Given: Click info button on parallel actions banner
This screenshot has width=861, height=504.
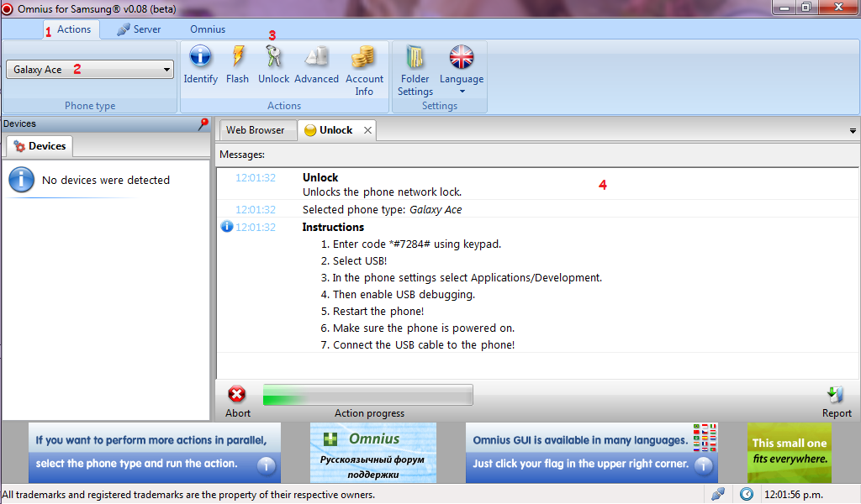Looking at the screenshot, I should [266, 465].
